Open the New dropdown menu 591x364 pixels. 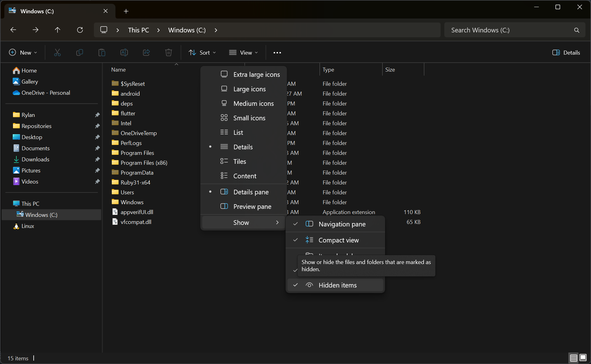click(x=23, y=53)
